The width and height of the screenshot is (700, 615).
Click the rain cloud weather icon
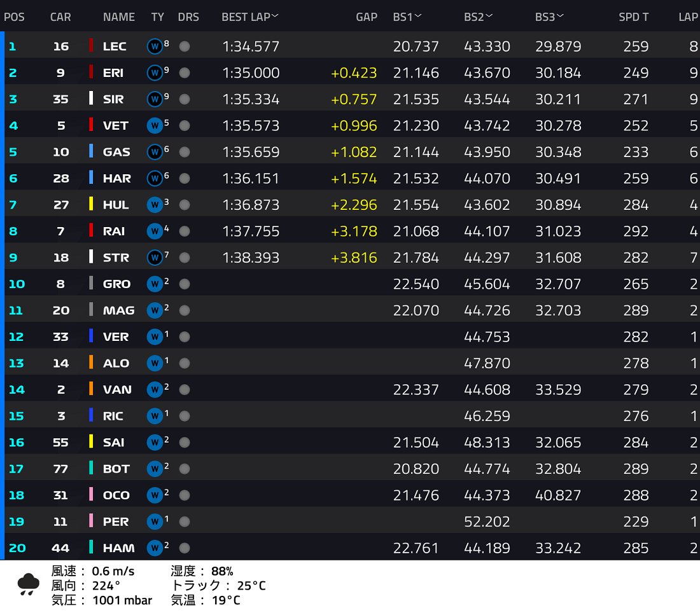28,584
